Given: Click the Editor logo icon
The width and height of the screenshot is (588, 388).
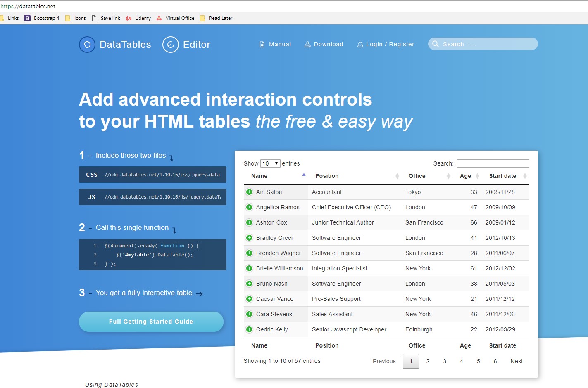Looking at the screenshot, I should coord(170,45).
